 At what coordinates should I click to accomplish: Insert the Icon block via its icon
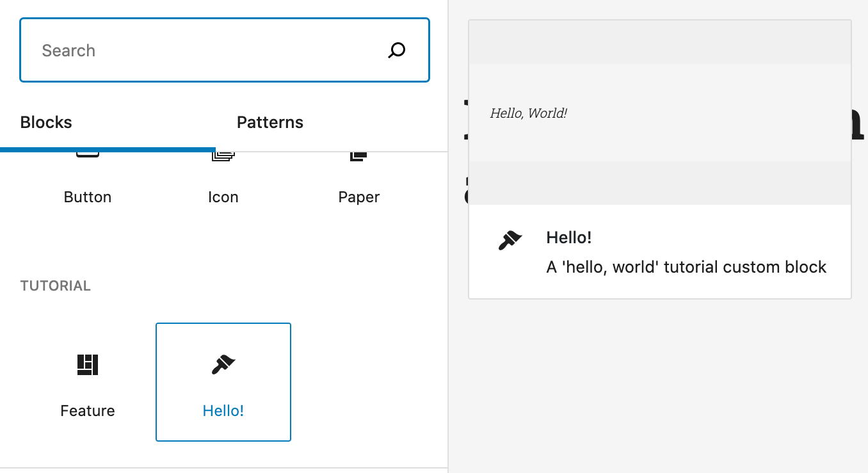point(223,156)
